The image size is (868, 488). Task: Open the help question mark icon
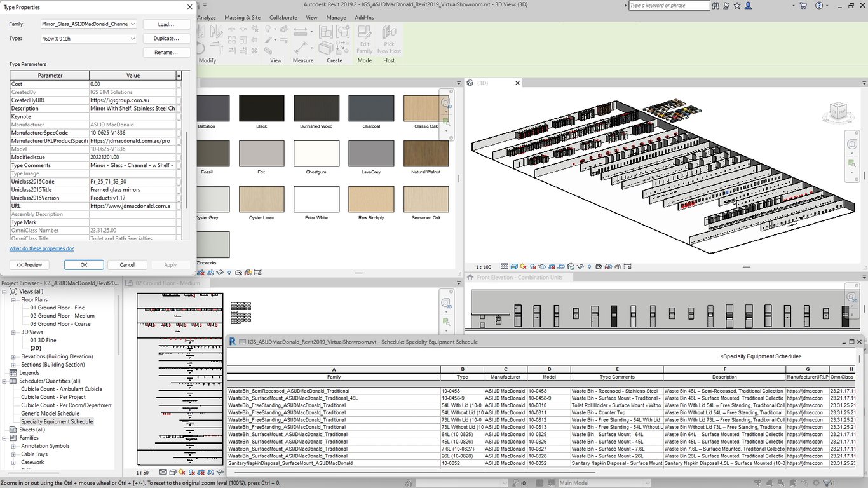[819, 6]
